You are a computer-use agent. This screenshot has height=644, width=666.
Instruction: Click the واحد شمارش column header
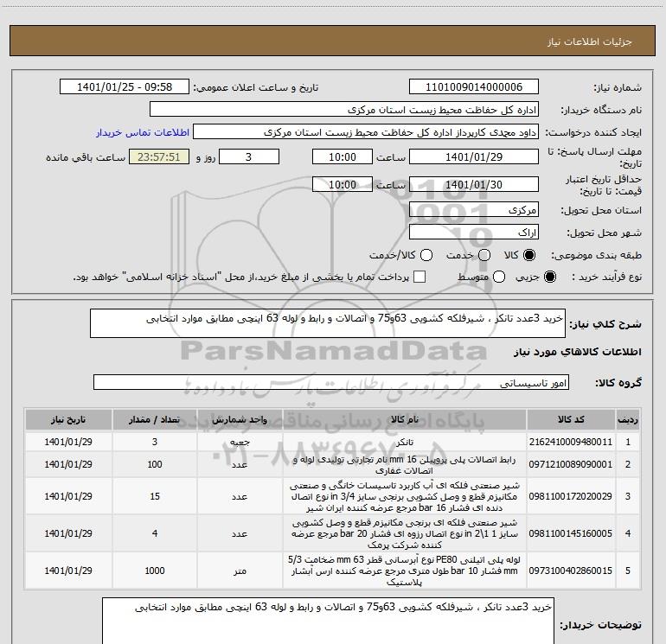(240, 420)
